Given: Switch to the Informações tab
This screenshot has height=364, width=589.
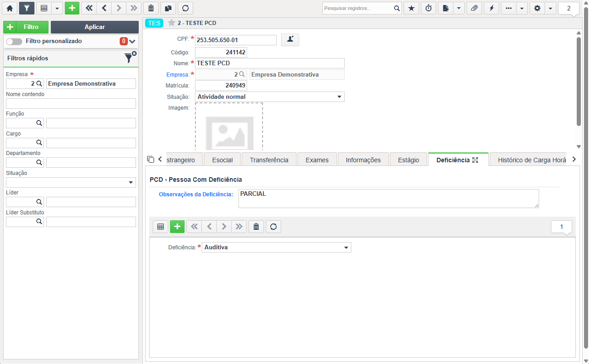Looking at the screenshot, I should [363, 160].
